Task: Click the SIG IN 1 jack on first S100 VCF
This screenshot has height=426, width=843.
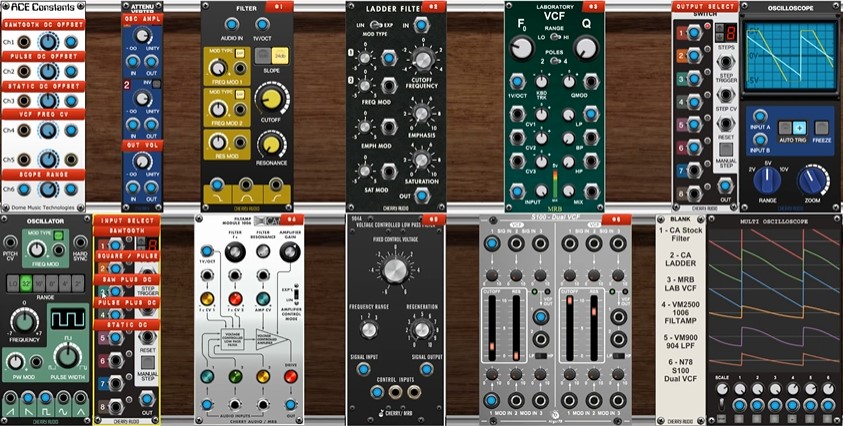Action: 491,244
